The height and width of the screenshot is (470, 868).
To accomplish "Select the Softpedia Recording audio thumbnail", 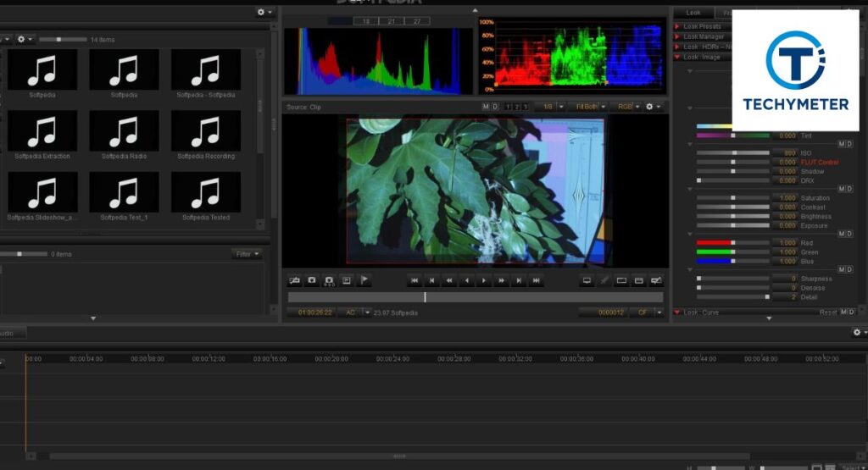I will (x=206, y=130).
